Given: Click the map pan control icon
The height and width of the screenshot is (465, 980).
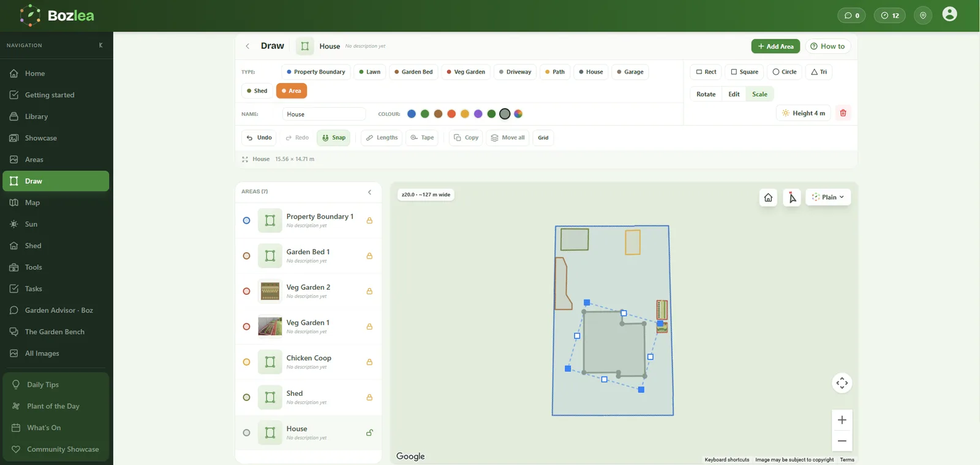Looking at the screenshot, I should [842, 383].
